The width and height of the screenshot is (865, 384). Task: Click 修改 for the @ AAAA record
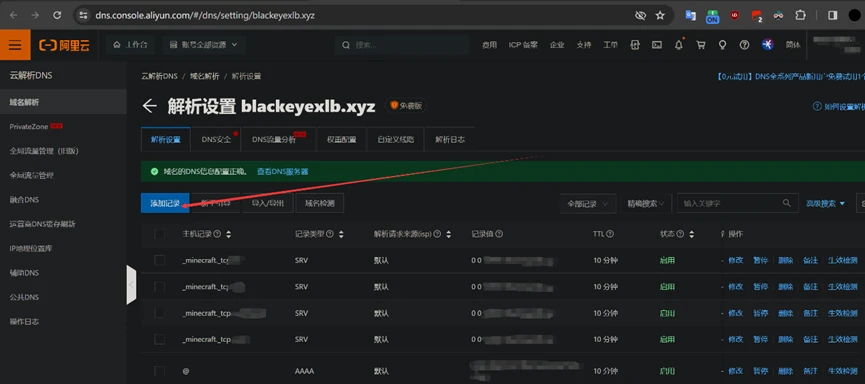[735, 371]
